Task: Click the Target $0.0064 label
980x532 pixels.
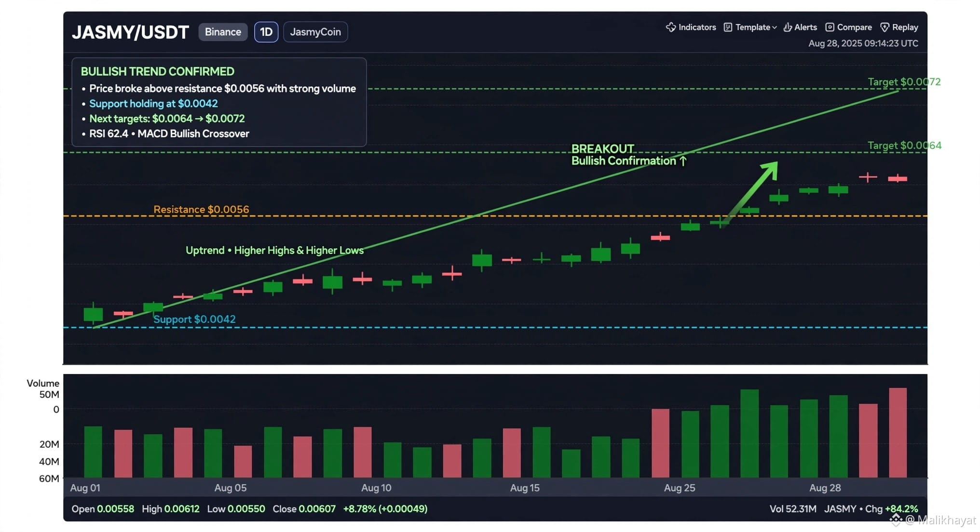Action: tap(904, 146)
